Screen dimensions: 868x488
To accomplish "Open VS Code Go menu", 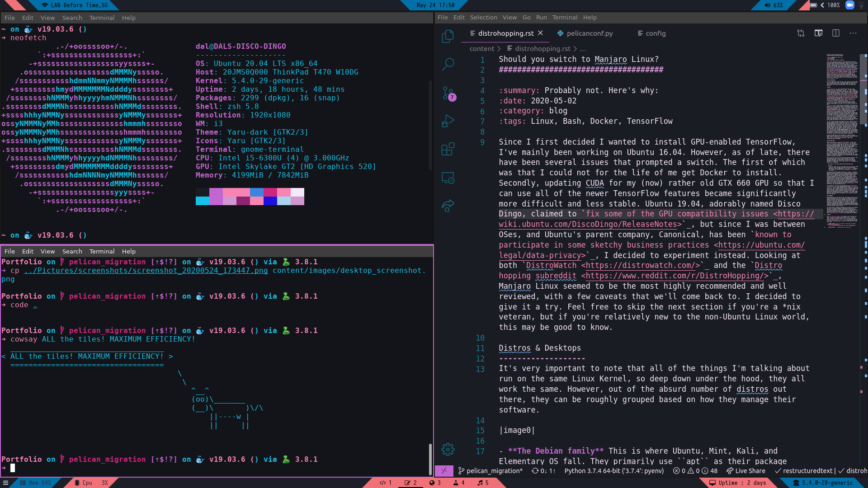I will 526,17.
